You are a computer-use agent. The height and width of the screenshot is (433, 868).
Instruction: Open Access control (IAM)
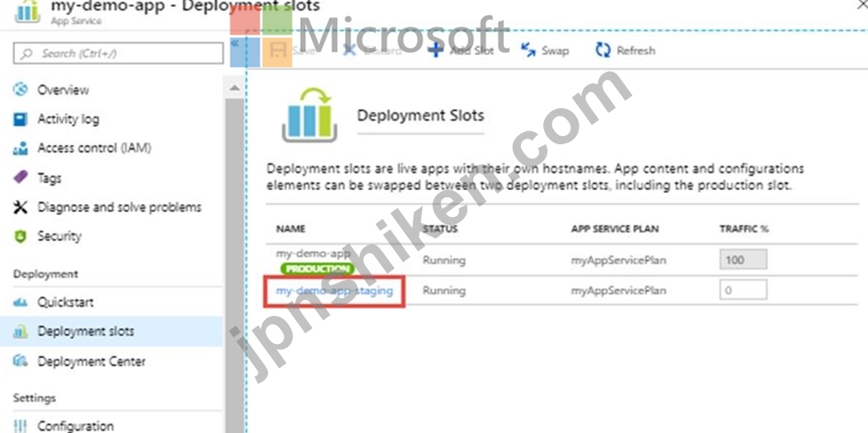94,148
